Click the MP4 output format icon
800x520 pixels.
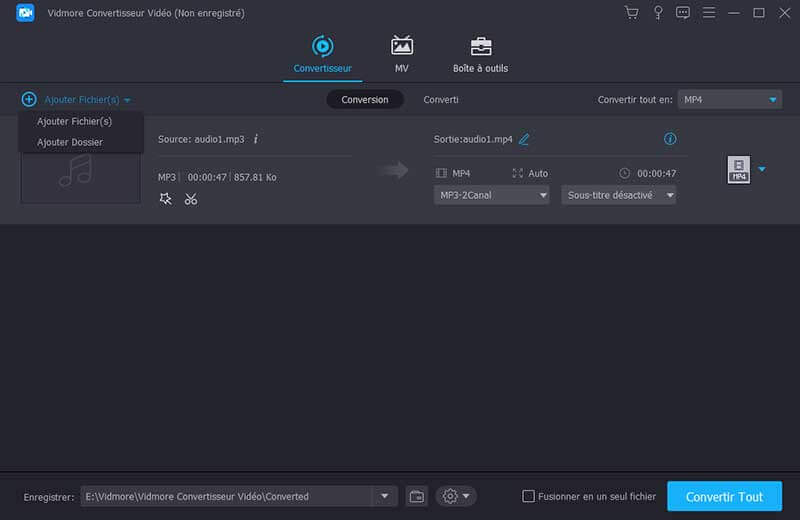tap(738, 169)
